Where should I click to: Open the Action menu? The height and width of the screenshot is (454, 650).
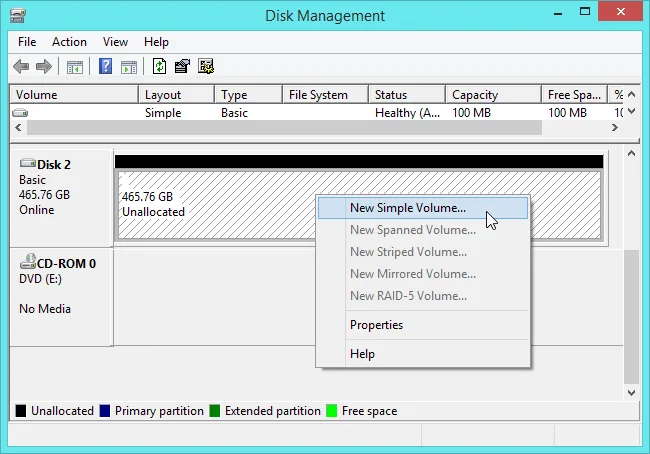pyautogui.click(x=69, y=42)
